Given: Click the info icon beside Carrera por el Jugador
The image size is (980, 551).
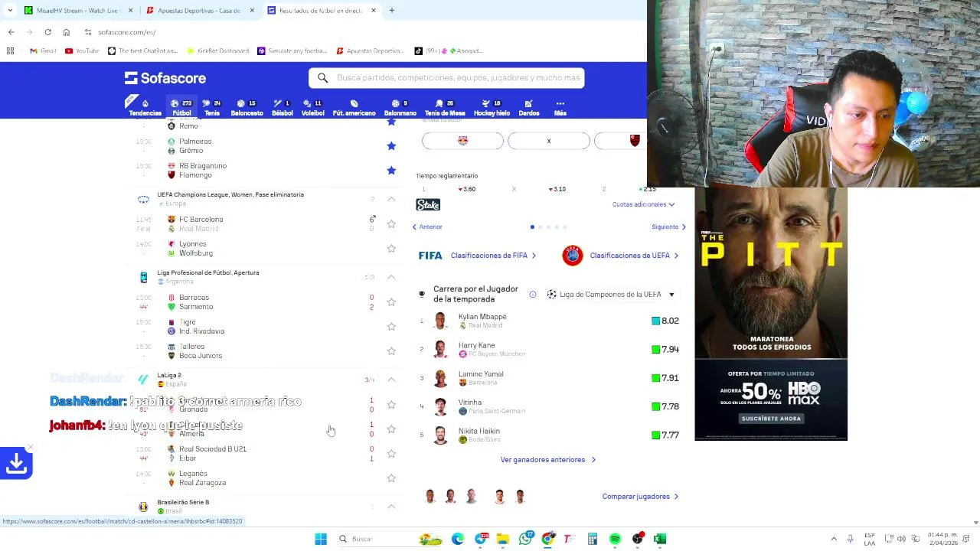Looking at the screenshot, I should pos(532,294).
